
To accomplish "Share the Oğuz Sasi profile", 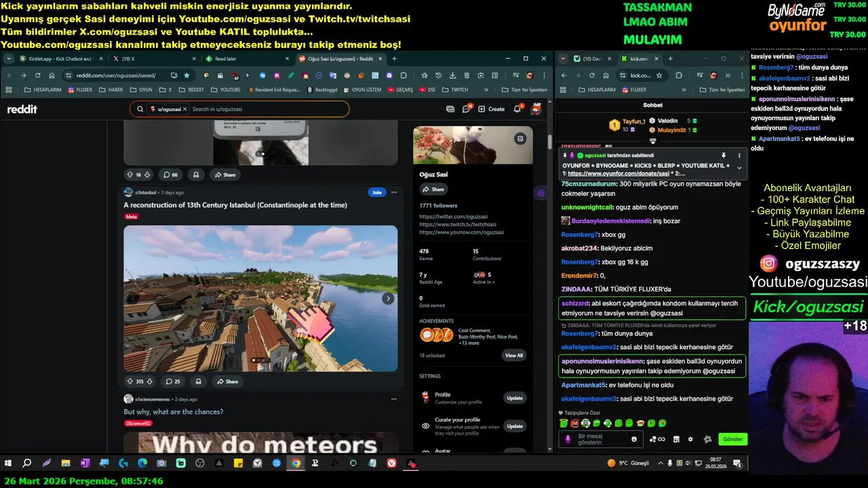I will (x=433, y=189).
